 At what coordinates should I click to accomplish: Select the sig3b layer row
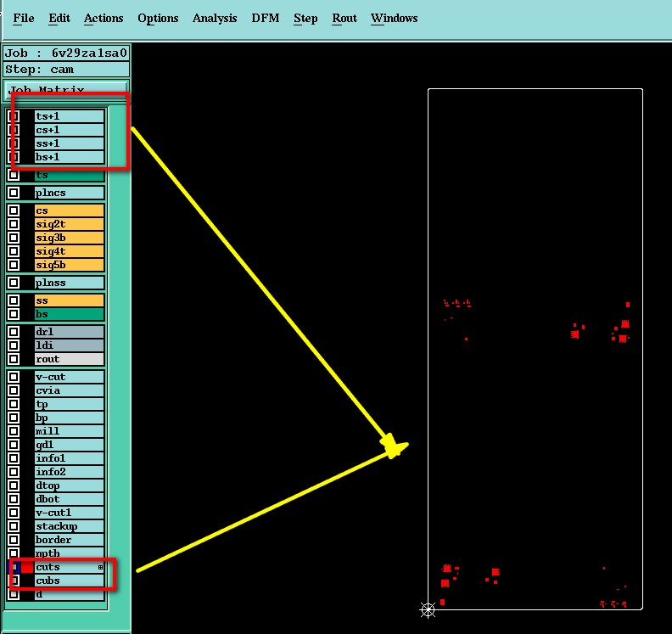point(70,238)
